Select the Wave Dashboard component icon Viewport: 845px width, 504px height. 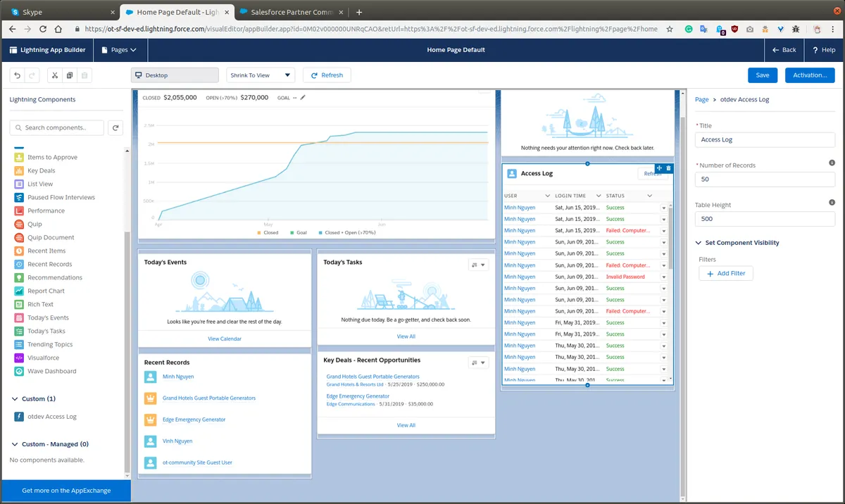(19, 371)
